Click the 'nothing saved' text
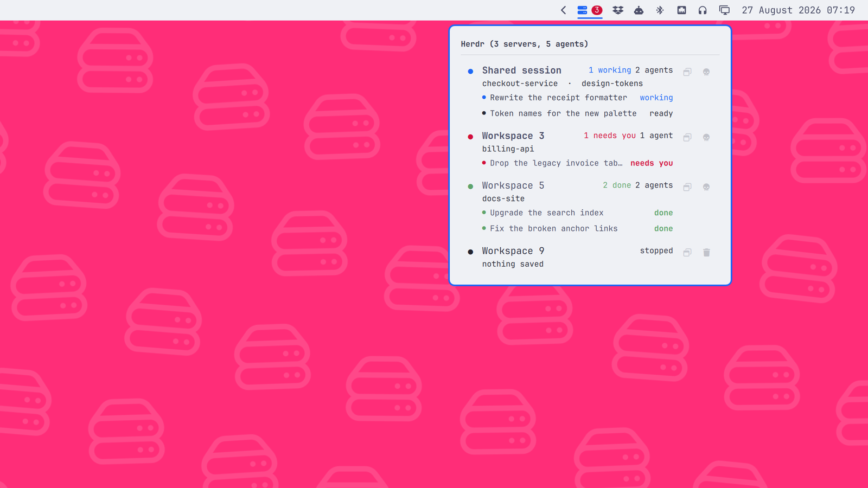 coord(513,264)
